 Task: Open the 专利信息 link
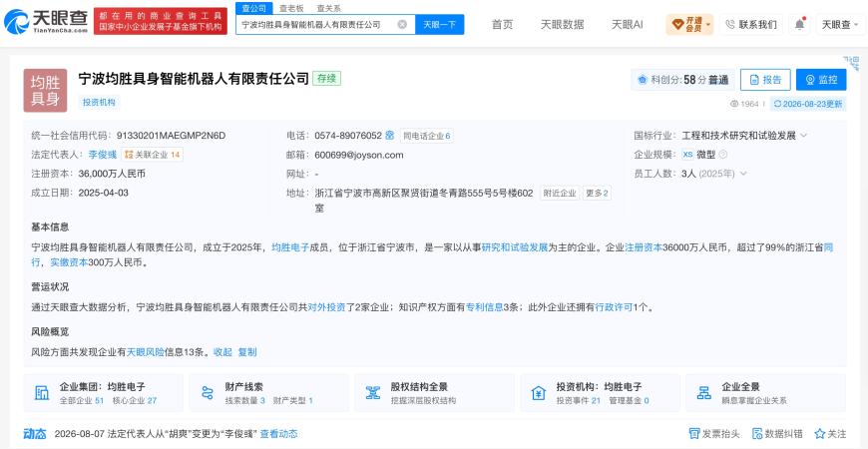[x=484, y=307]
